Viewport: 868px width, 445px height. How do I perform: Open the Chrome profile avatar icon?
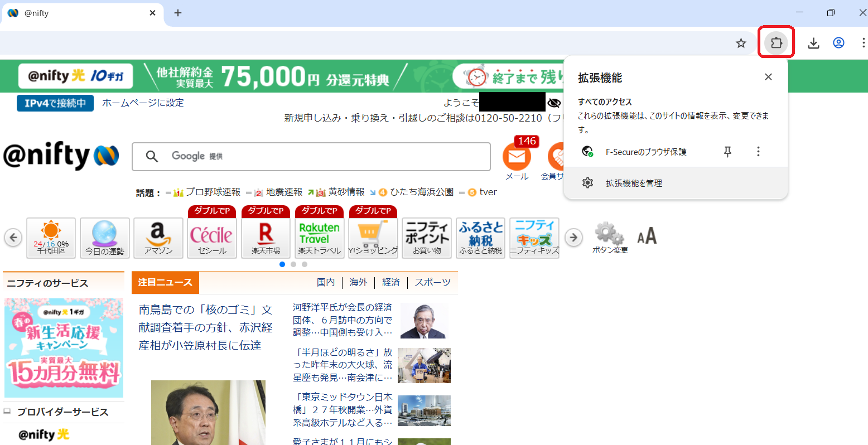point(838,43)
